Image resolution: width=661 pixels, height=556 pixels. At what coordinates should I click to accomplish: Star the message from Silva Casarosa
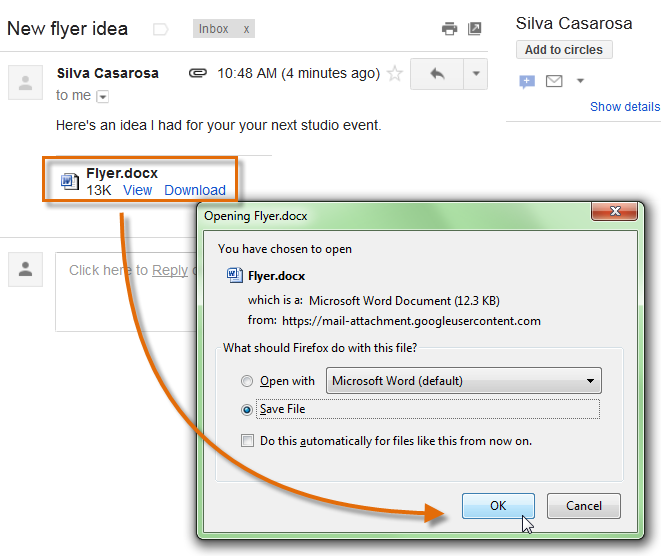[395, 73]
